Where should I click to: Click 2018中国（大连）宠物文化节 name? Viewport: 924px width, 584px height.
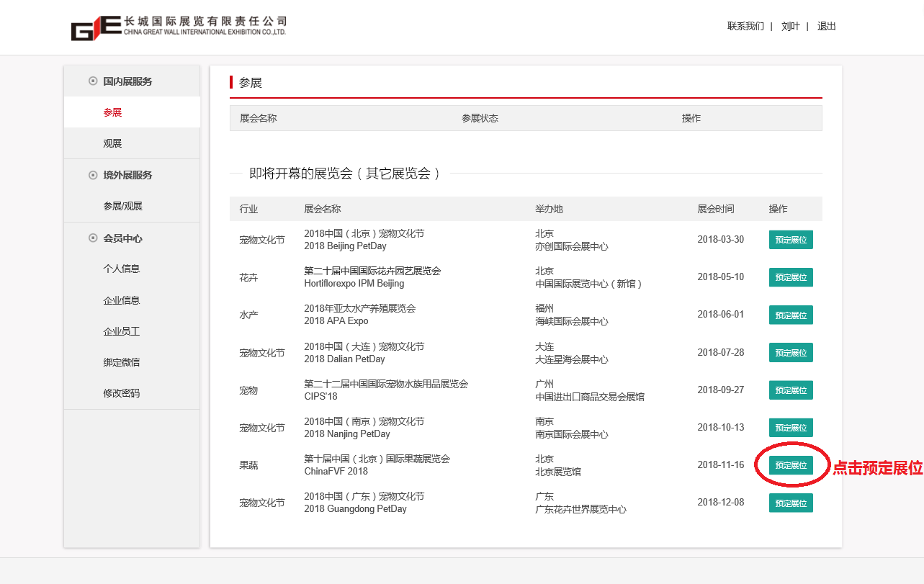[364, 346]
